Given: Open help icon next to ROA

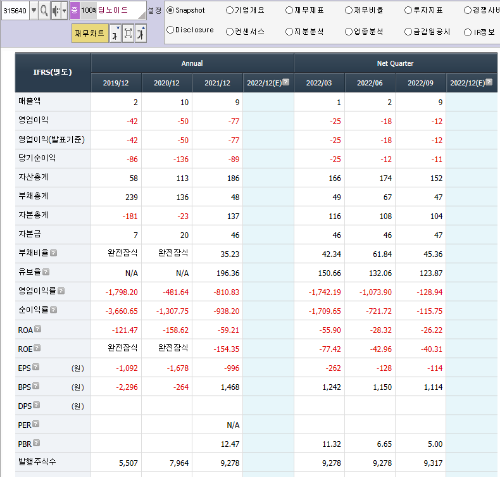Looking at the screenshot, I should pyautogui.click(x=38, y=329).
